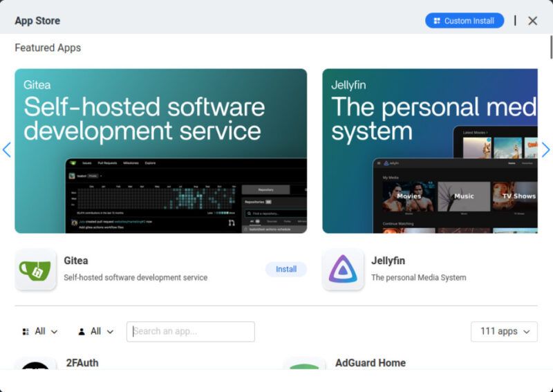Open the Gitea featured banner
Viewport: 553px width, 392px height.
tap(160, 151)
